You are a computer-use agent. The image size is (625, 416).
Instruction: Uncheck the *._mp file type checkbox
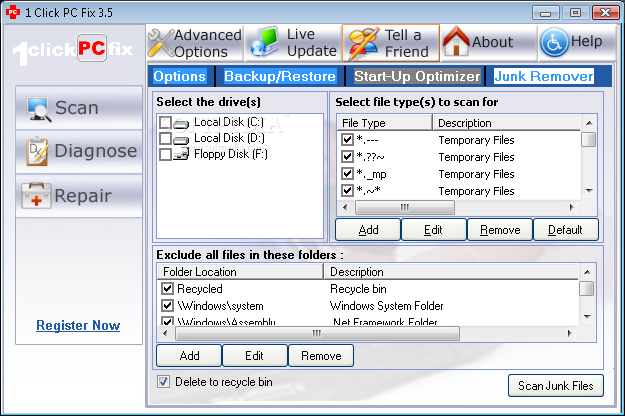(348, 173)
